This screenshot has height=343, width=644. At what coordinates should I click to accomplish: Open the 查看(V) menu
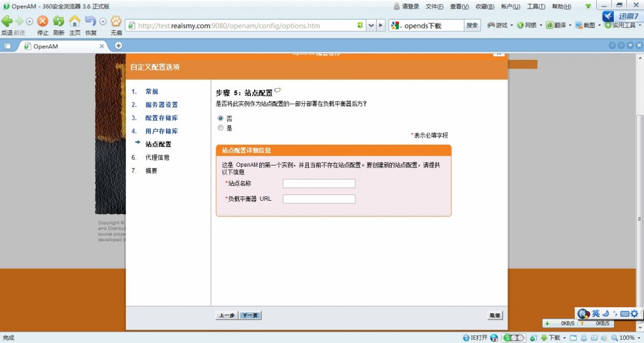(x=459, y=6)
